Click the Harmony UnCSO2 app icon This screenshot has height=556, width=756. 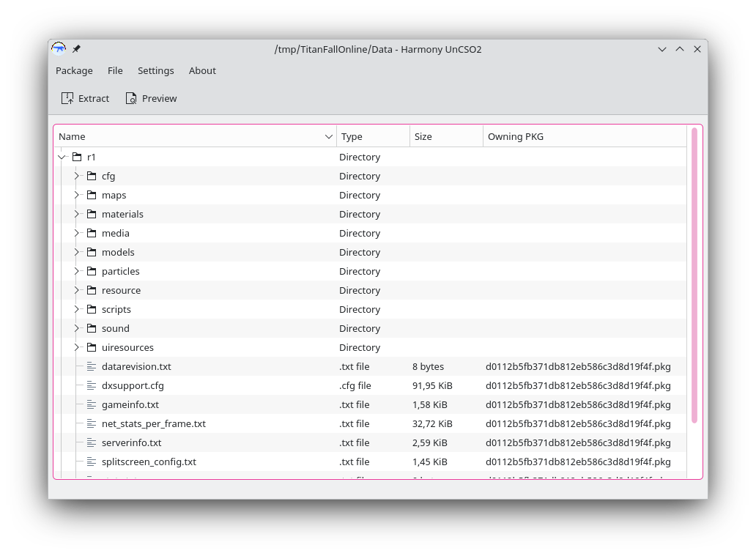pyautogui.click(x=59, y=48)
